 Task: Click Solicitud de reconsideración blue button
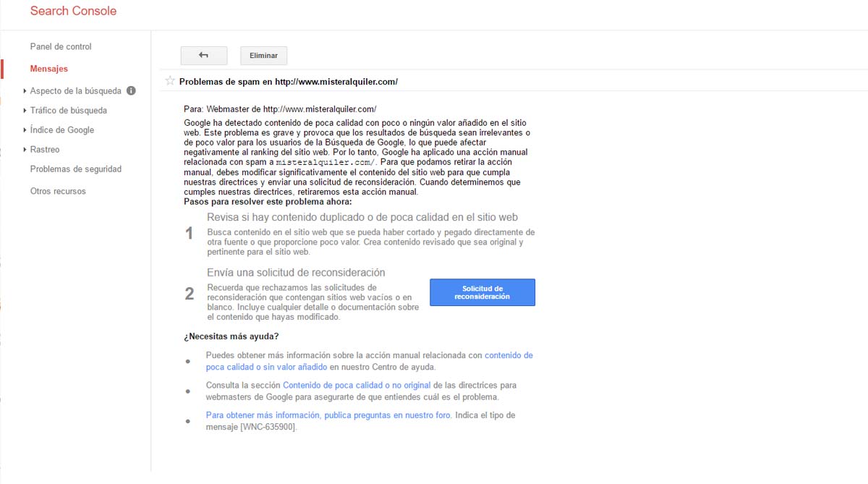click(482, 292)
